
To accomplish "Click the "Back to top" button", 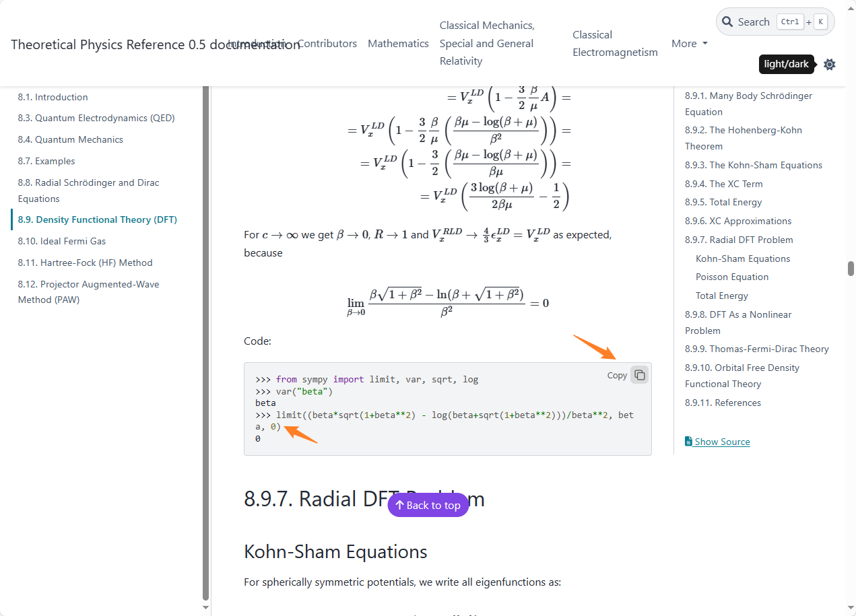I will [x=428, y=505].
